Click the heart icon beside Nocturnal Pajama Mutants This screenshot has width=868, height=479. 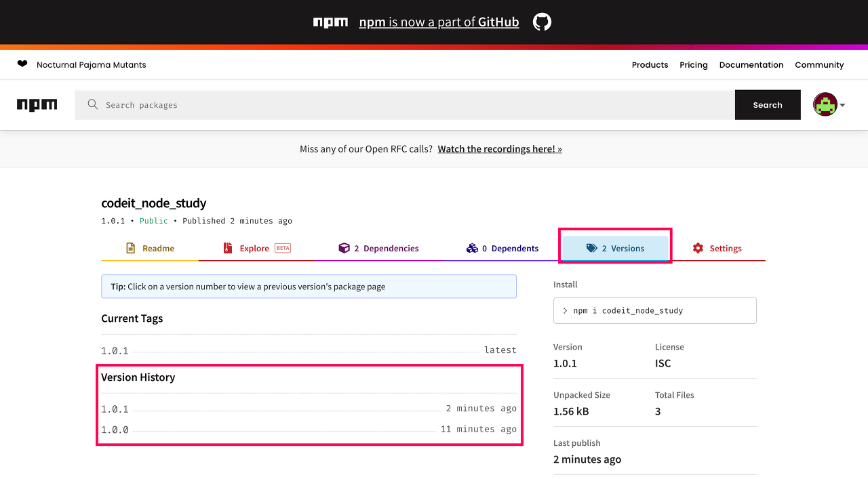(x=22, y=64)
